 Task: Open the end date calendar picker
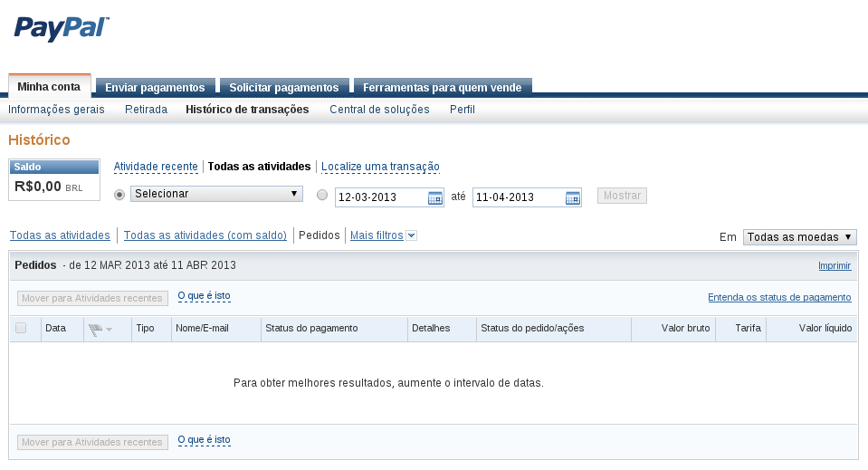click(572, 197)
